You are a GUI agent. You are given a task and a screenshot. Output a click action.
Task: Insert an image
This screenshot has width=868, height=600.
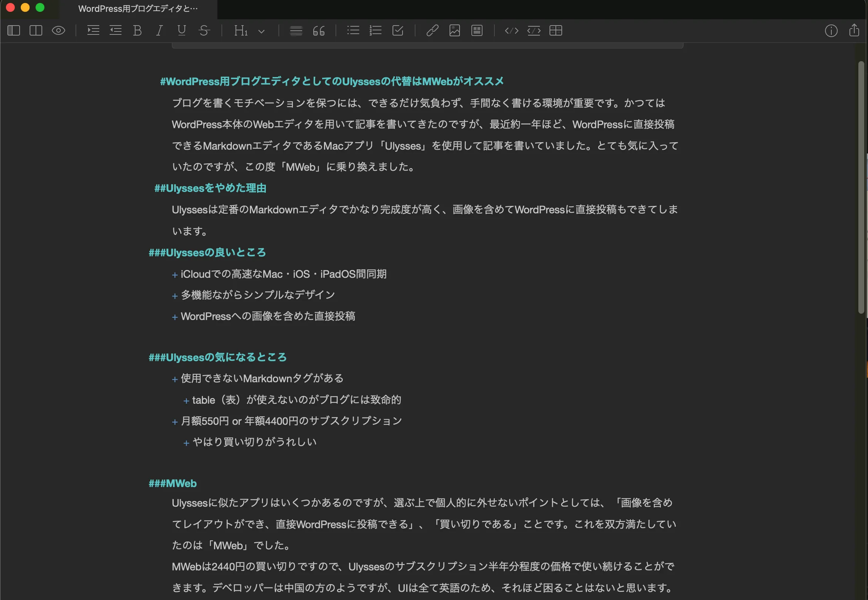tap(454, 31)
